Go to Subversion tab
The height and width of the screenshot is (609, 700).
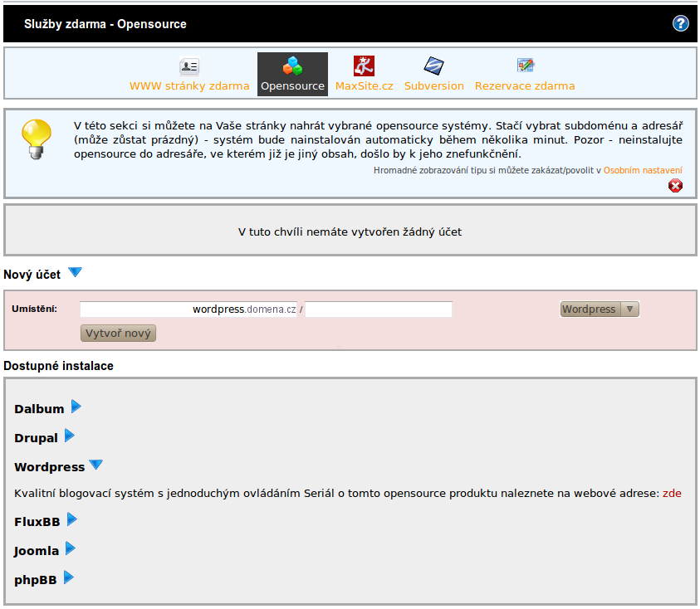tap(434, 85)
